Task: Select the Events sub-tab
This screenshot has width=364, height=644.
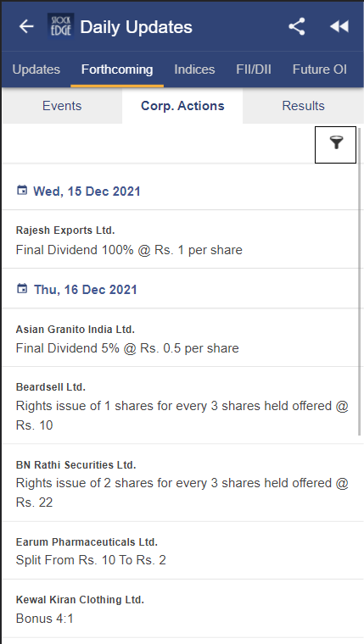Action: point(62,106)
